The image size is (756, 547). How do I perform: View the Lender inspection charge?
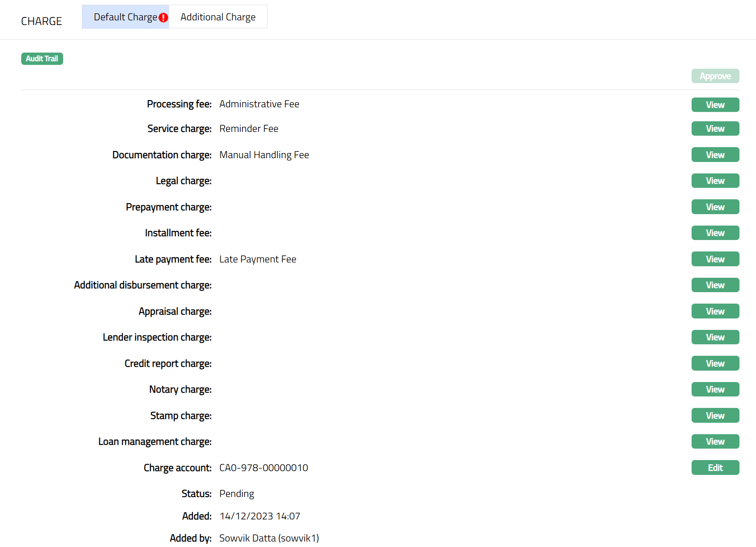point(715,337)
